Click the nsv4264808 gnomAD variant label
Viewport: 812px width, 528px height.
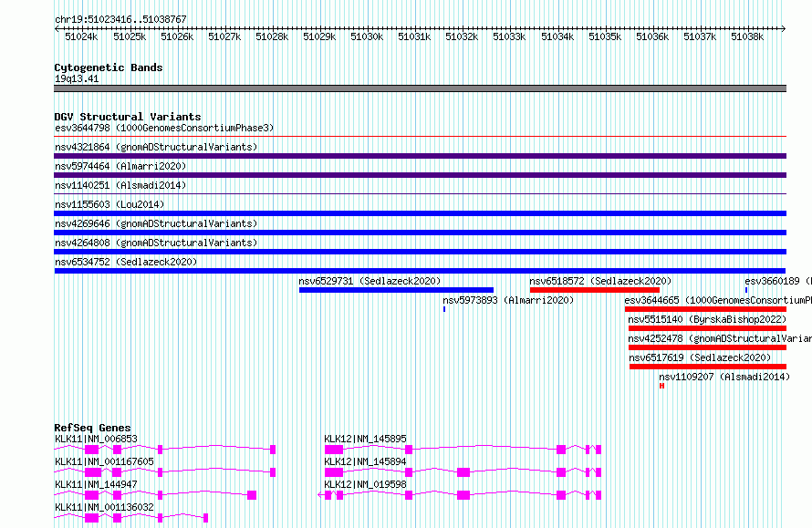156,243
